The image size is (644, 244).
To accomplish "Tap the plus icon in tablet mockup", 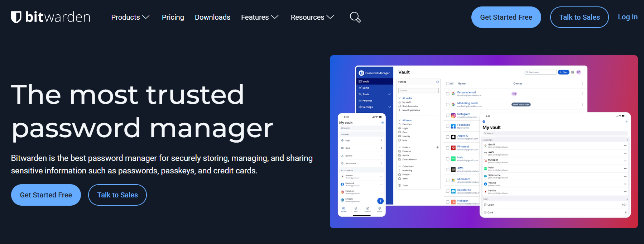I will [x=626, y=122].
